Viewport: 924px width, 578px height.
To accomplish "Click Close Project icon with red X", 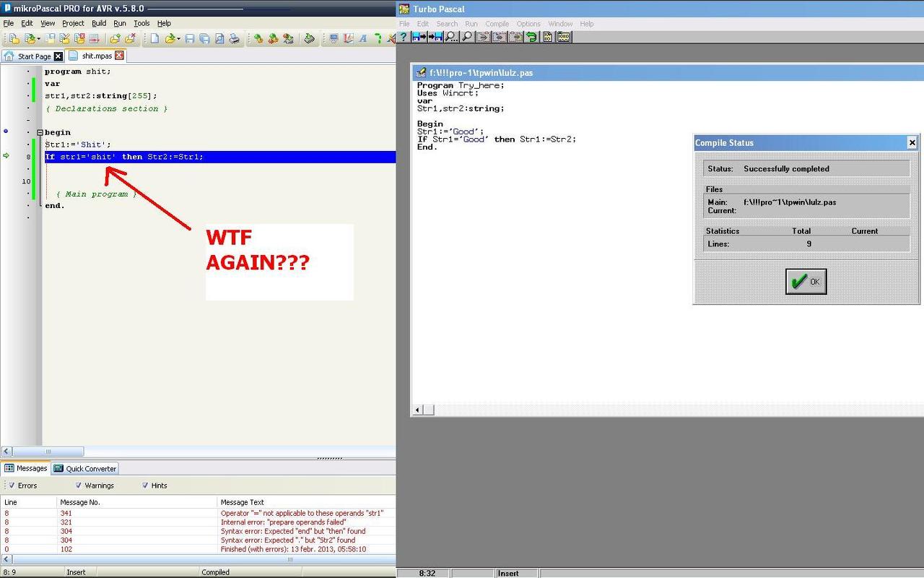I will 80,39.
